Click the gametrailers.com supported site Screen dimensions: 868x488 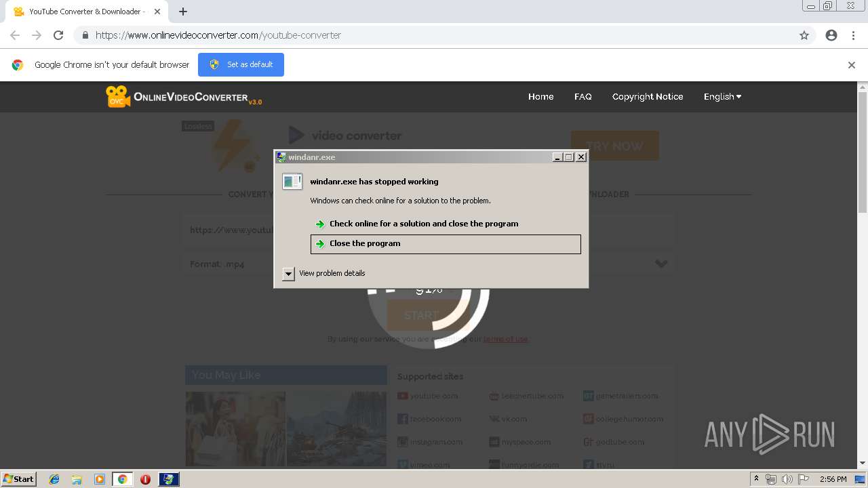pyautogui.click(x=620, y=396)
